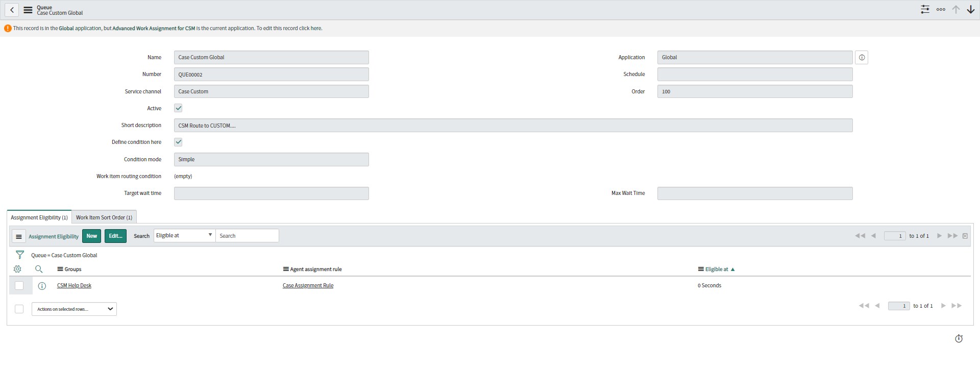Switch to Assignment Eligibility tab

(x=39, y=217)
